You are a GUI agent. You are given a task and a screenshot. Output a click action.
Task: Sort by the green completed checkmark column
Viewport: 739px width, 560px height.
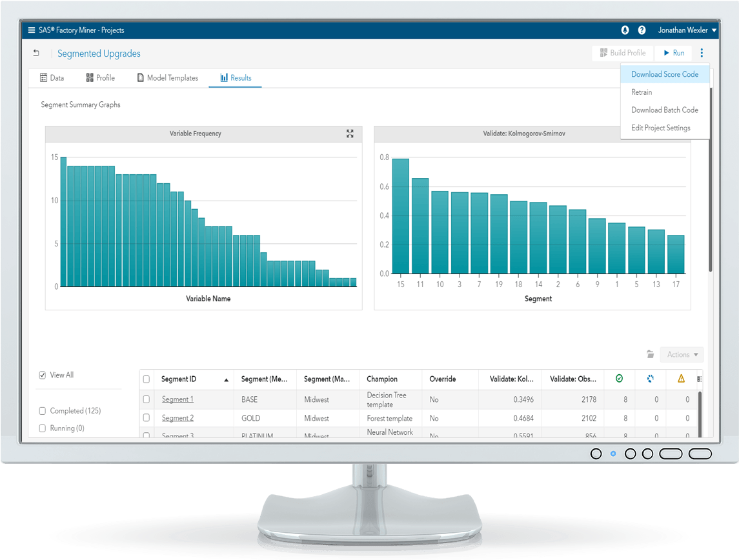(620, 379)
